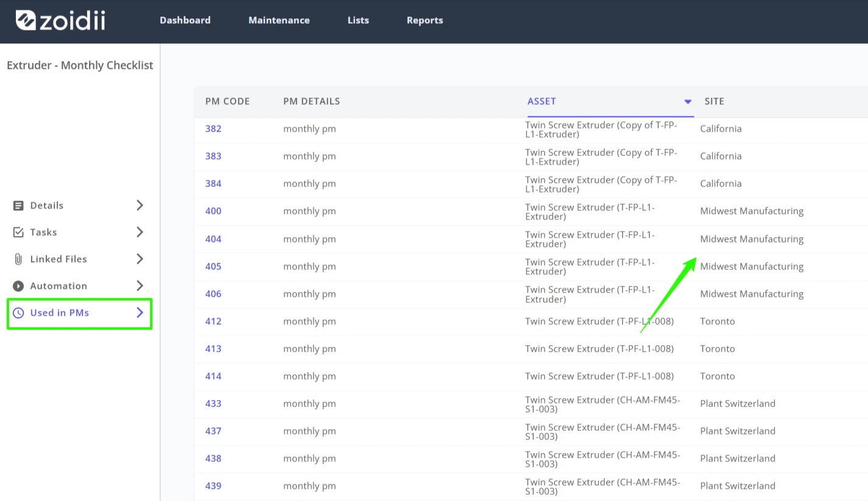Open the Lists menu
Image resolution: width=868 pixels, height=501 pixels.
(x=358, y=20)
